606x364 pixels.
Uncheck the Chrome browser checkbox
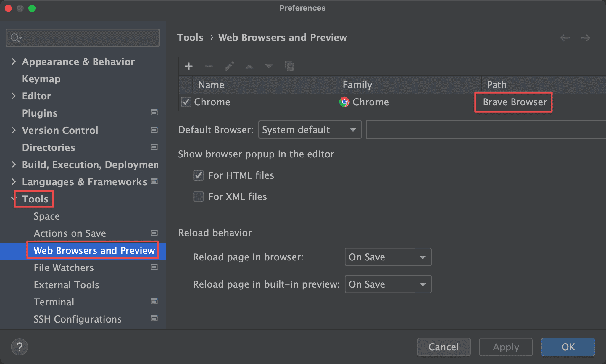pyautogui.click(x=186, y=102)
